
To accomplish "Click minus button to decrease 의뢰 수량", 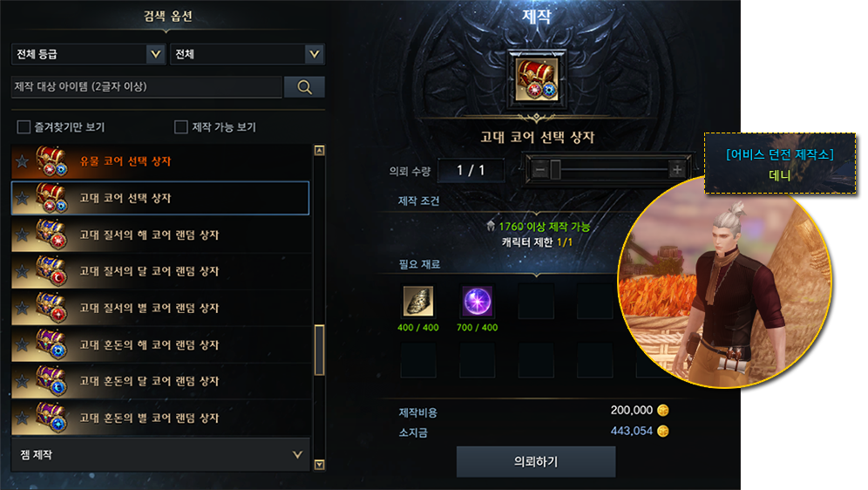I will (x=540, y=169).
